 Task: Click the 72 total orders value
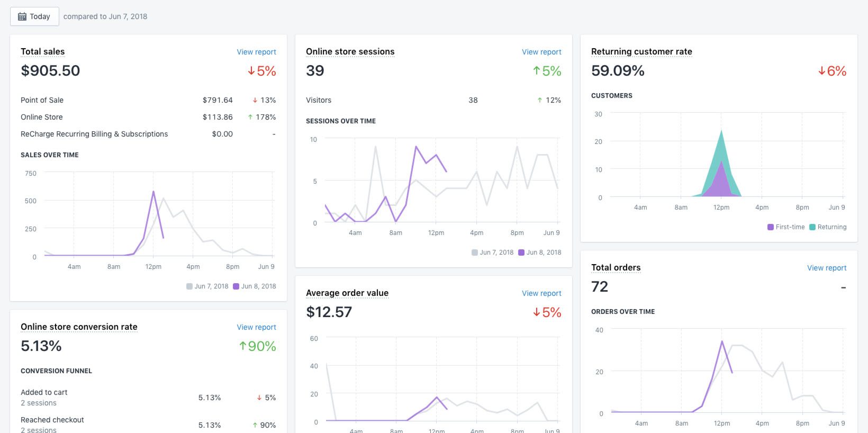600,286
